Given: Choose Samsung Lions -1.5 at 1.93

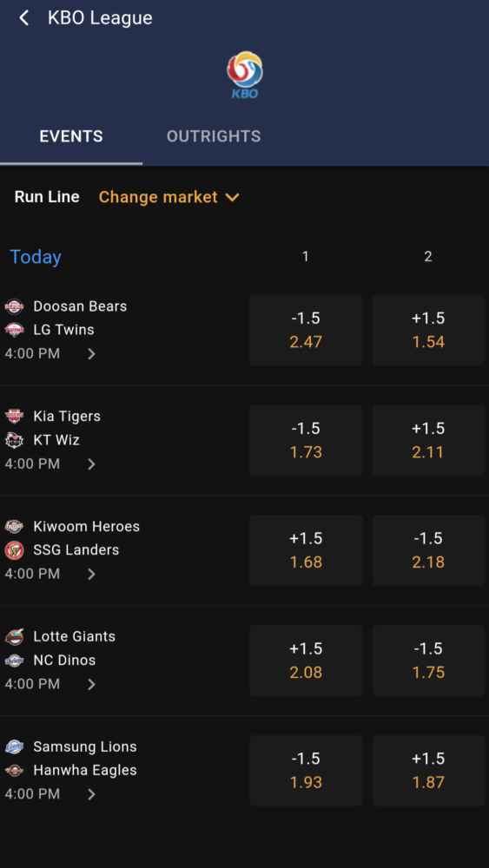Looking at the screenshot, I should coord(306,771).
